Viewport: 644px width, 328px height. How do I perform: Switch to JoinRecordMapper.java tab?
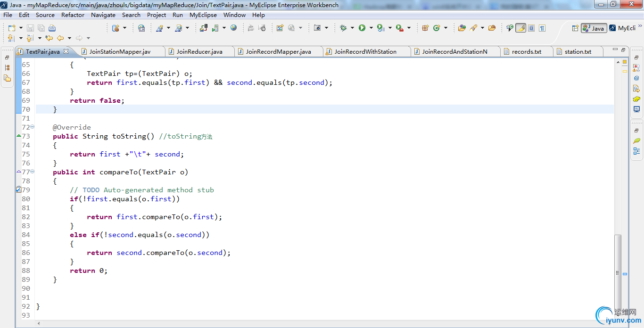(x=278, y=51)
